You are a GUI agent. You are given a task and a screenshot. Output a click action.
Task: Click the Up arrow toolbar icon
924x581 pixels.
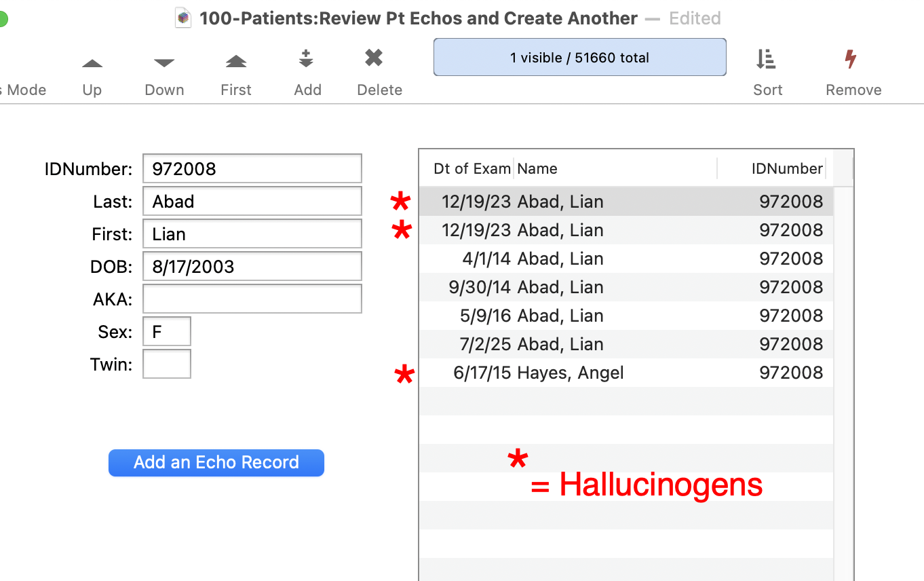click(x=92, y=64)
